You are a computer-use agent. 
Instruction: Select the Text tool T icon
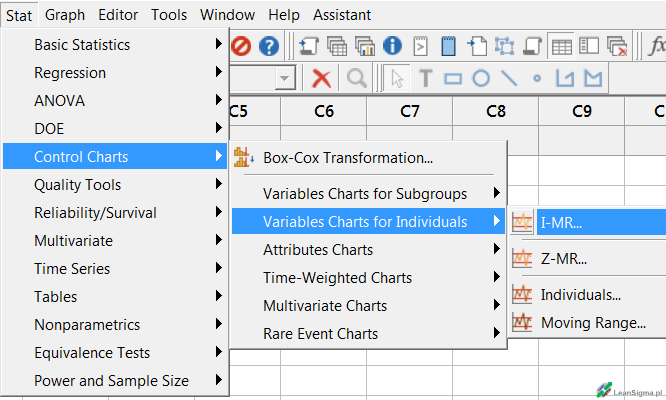click(x=425, y=78)
